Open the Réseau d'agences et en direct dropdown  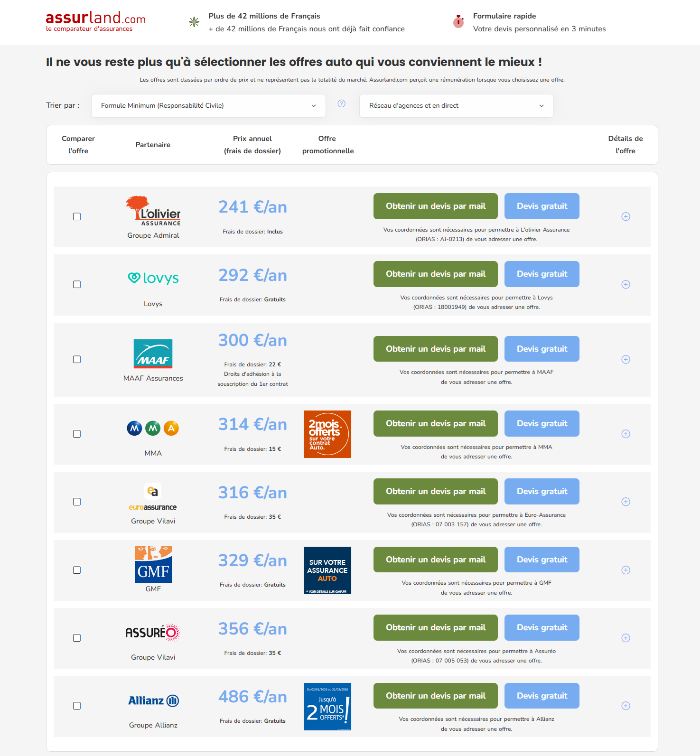(456, 106)
